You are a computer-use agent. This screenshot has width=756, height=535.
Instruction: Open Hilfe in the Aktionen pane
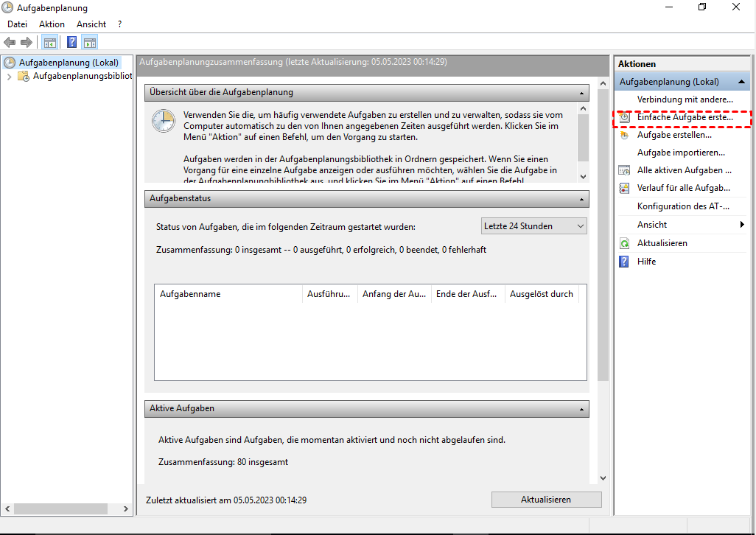[x=646, y=262]
